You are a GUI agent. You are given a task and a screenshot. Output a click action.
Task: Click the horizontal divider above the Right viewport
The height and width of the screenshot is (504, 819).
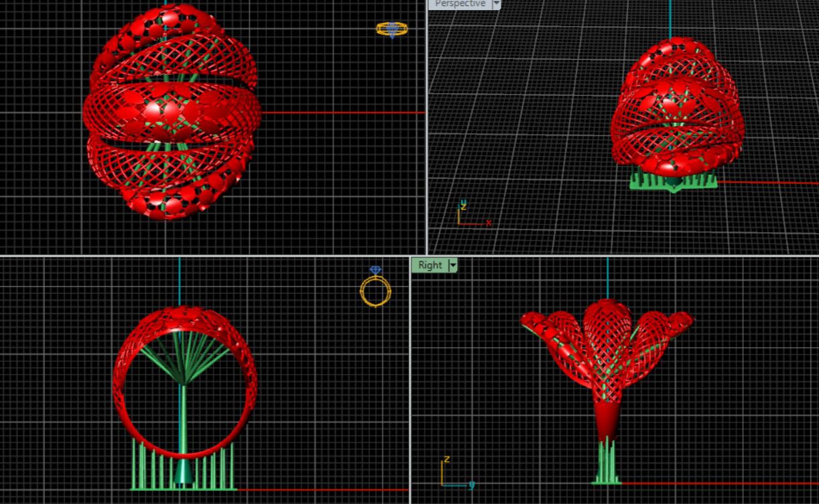tap(613, 255)
